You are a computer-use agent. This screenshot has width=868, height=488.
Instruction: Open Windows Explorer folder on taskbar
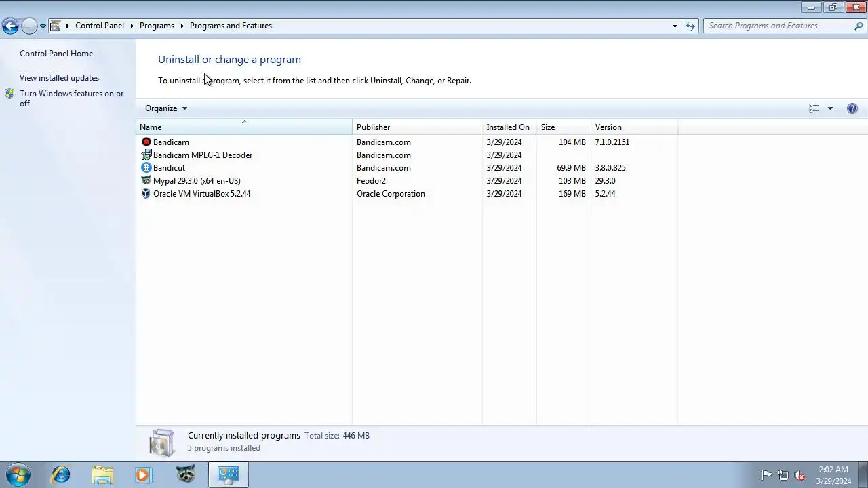[x=102, y=474]
